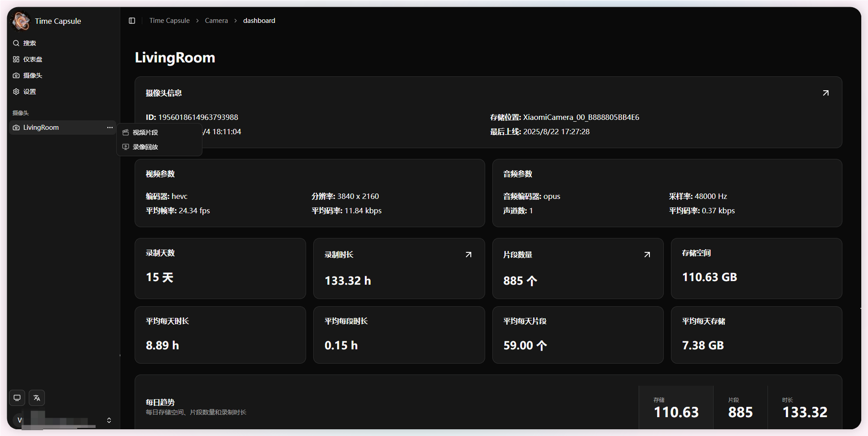Toggle the 片段 series in the daily trend
868x436 pixels.
tap(740, 407)
